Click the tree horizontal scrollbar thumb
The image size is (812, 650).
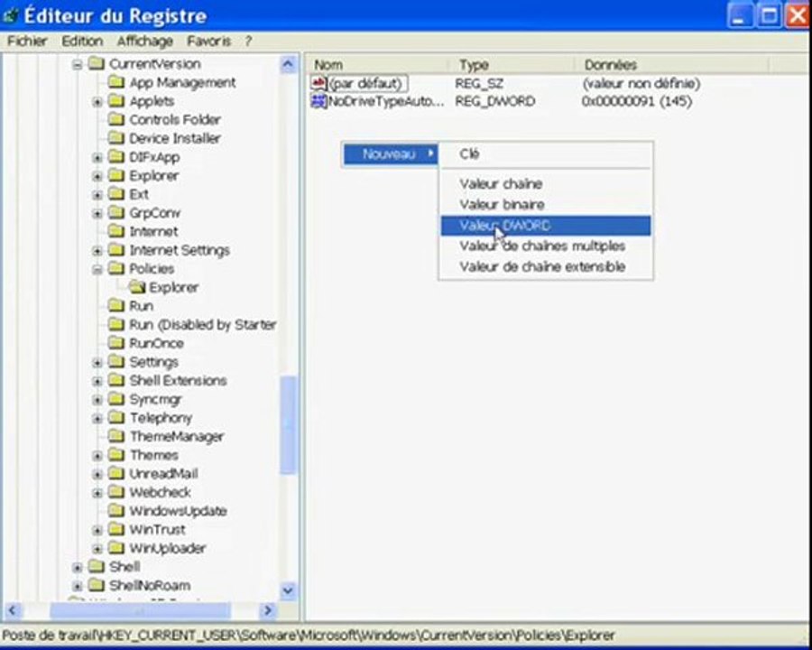coord(140,610)
